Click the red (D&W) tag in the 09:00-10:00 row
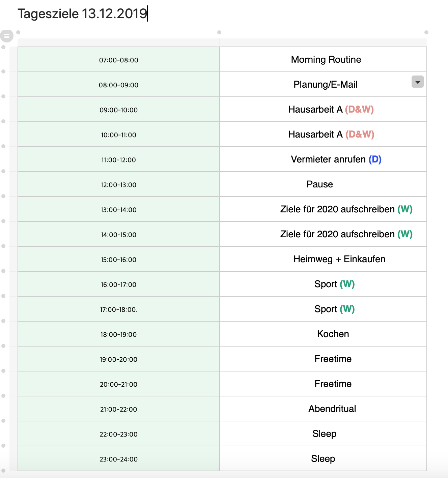The width and height of the screenshot is (448, 478). 359,110
